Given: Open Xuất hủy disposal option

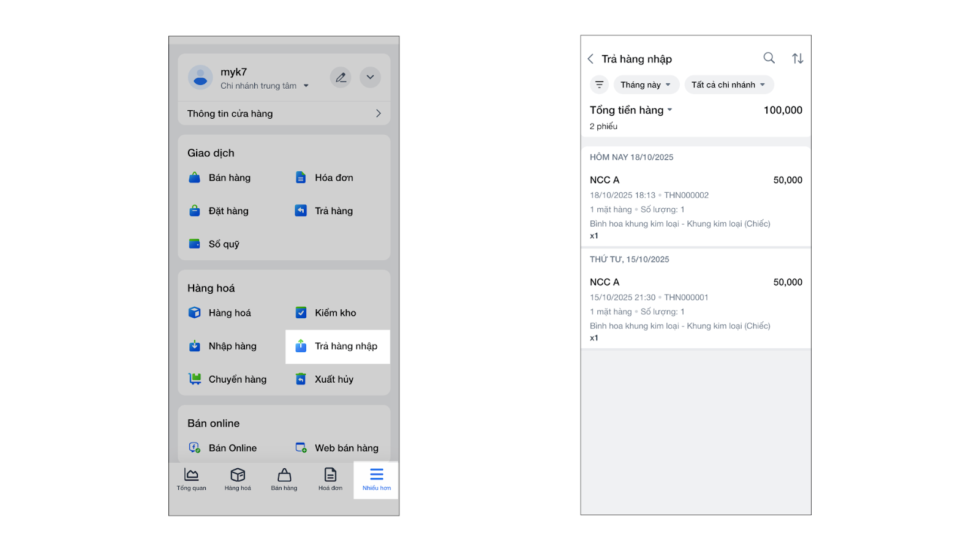Looking at the screenshot, I should (325, 380).
